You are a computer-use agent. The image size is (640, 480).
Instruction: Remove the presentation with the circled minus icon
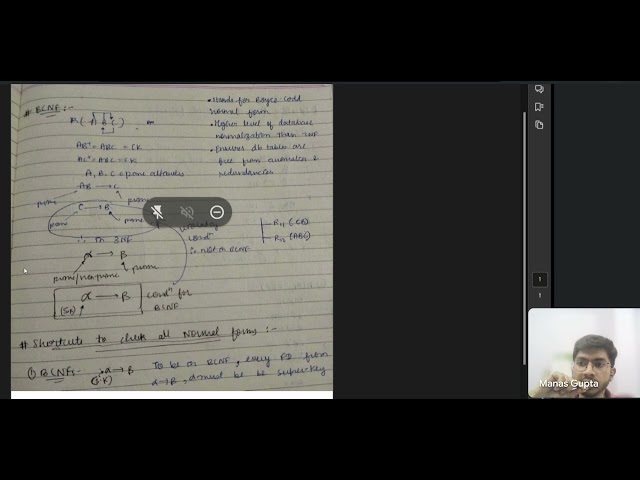(x=217, y=212)
